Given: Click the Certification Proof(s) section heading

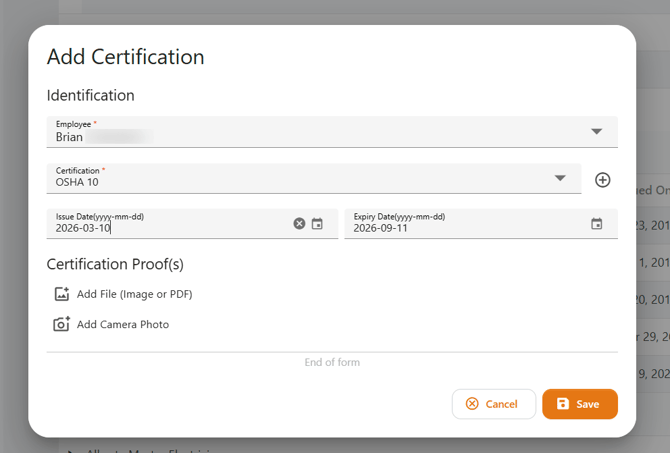Looking at the screenshot, I should pos(115,264).
